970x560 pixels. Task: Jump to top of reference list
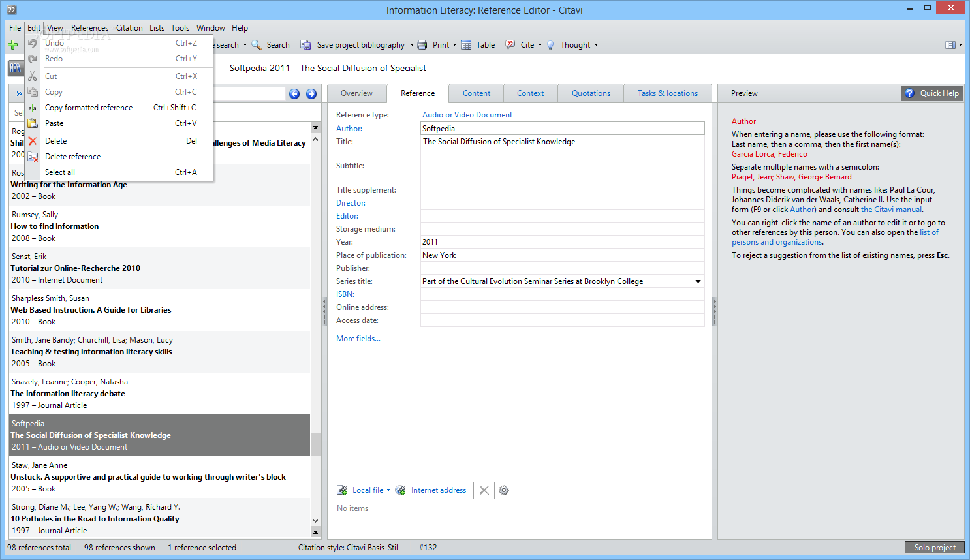(x=316, y=128)
